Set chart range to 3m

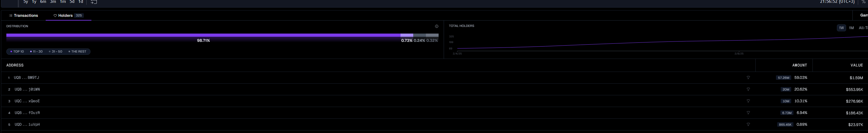53,2
